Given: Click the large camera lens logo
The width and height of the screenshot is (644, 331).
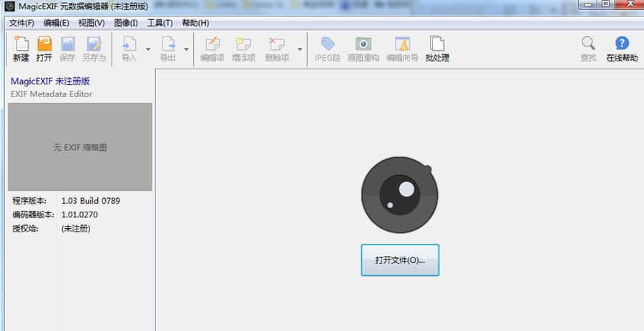Looking at the screenshot, I should point(399,194).
